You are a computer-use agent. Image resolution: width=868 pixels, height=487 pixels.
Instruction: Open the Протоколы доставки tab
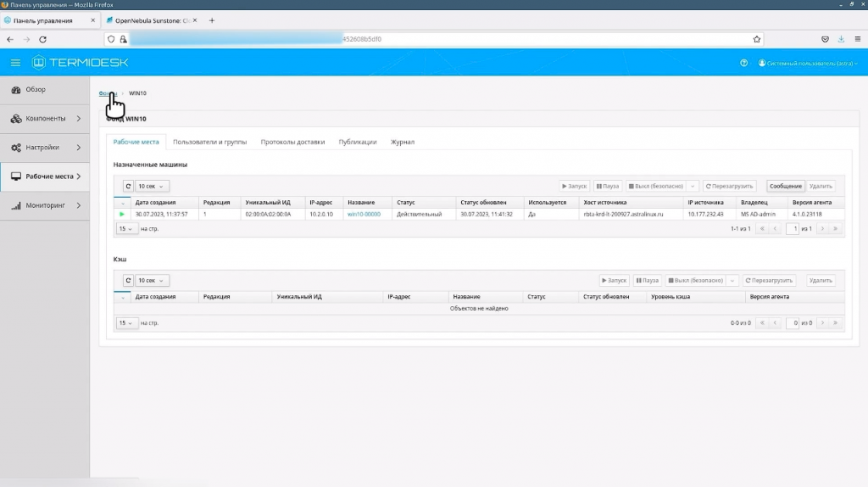pos(292,142)
